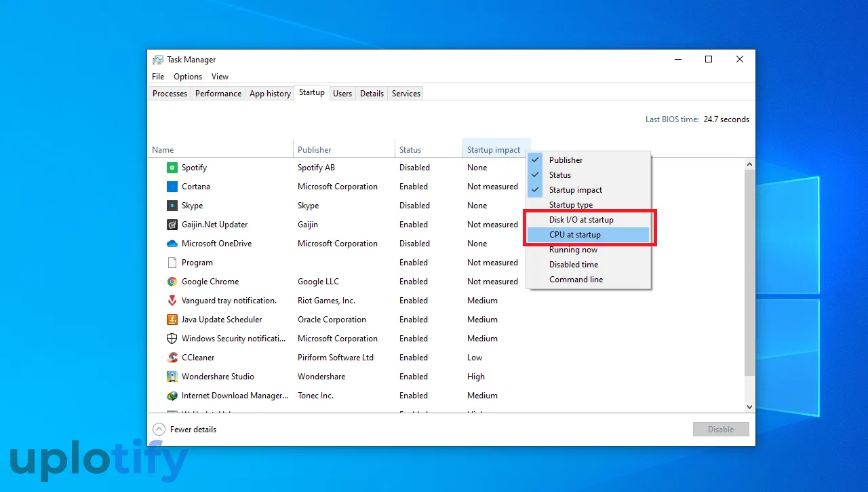Enable the Startup type column
The image size is (868, 492).
pos(589,205)
